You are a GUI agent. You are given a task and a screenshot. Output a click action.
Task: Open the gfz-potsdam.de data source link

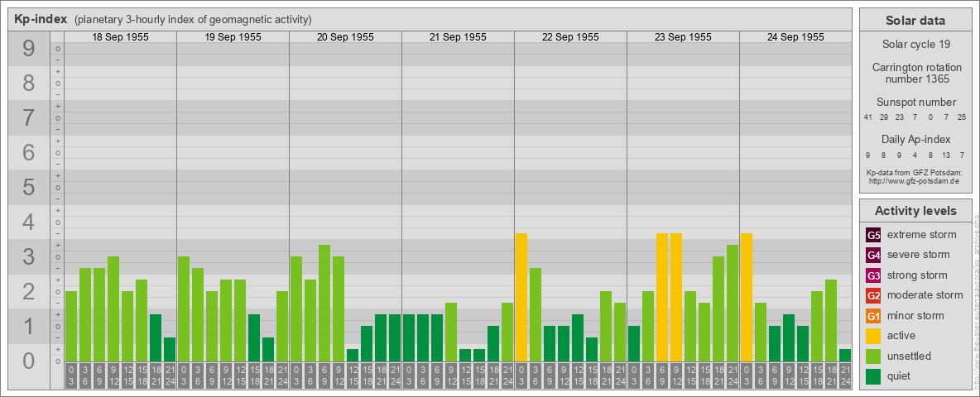point(913,180)
